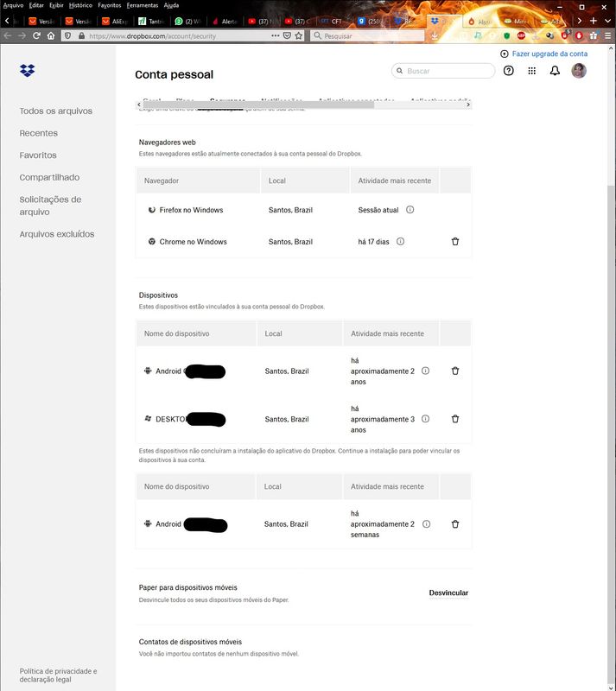Switch to the Alerta browser tab

(x=225, y=21)
